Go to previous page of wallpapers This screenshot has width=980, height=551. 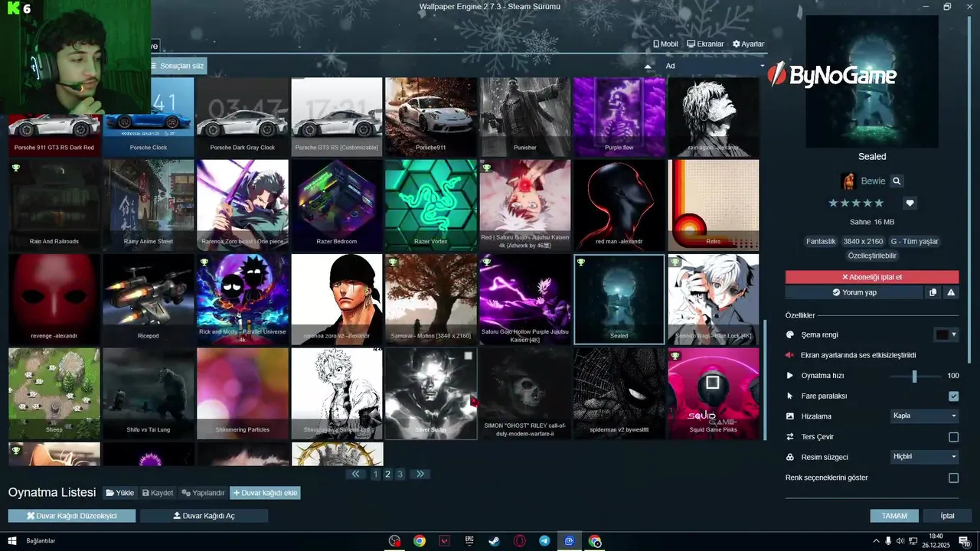pos(355,474)
